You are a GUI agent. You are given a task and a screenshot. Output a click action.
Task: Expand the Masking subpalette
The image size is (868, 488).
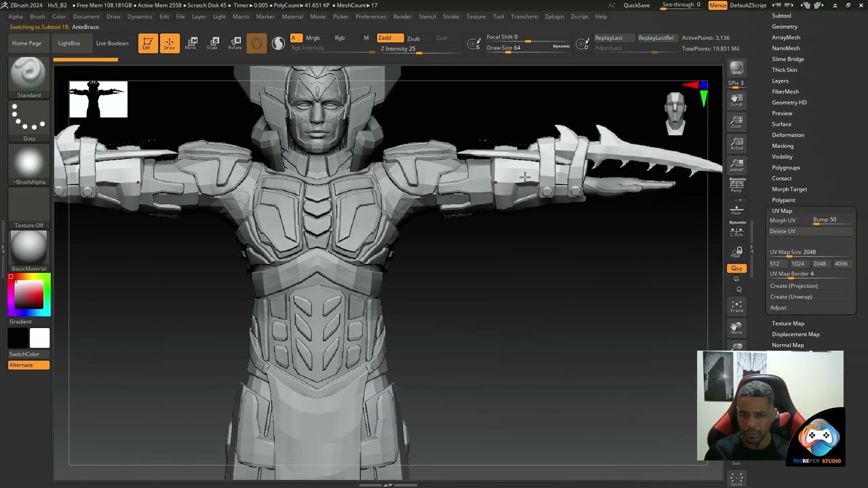783,146
